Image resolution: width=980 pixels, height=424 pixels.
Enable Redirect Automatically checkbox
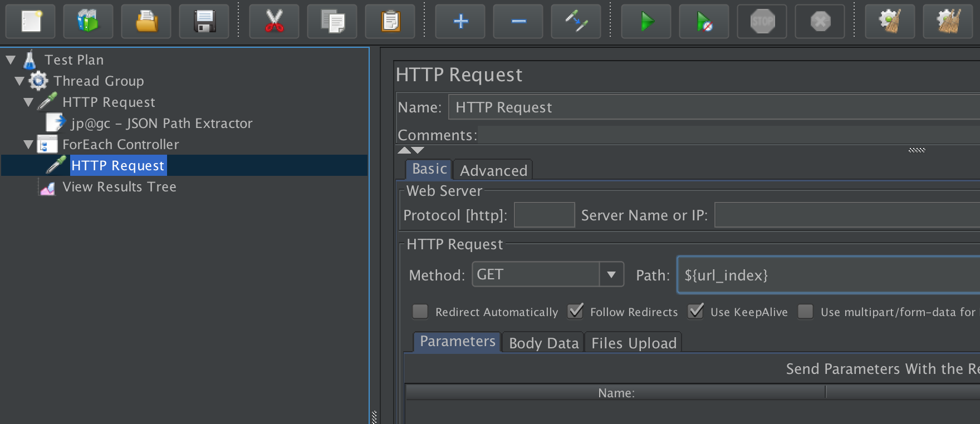pos(420,312)
